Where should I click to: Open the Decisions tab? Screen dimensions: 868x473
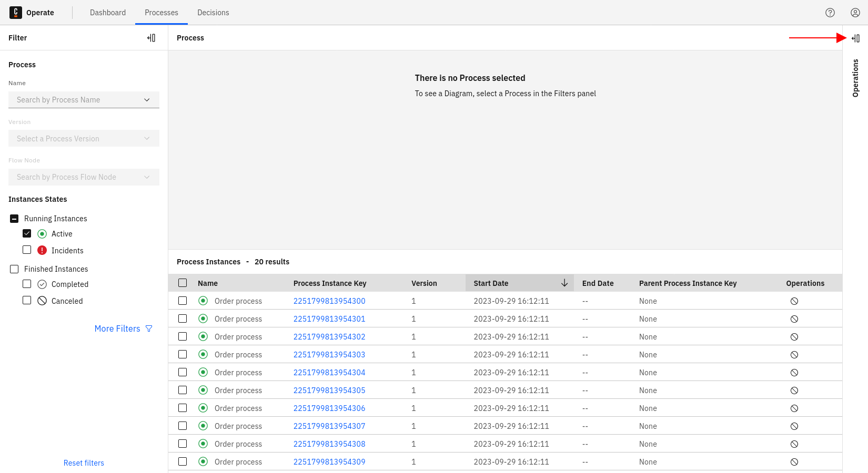coord(213,13)
